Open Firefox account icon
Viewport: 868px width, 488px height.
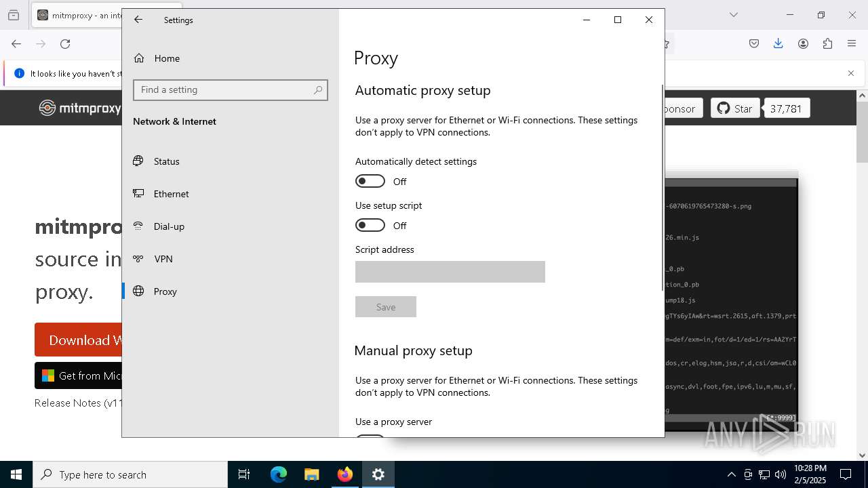click(803, 44)
